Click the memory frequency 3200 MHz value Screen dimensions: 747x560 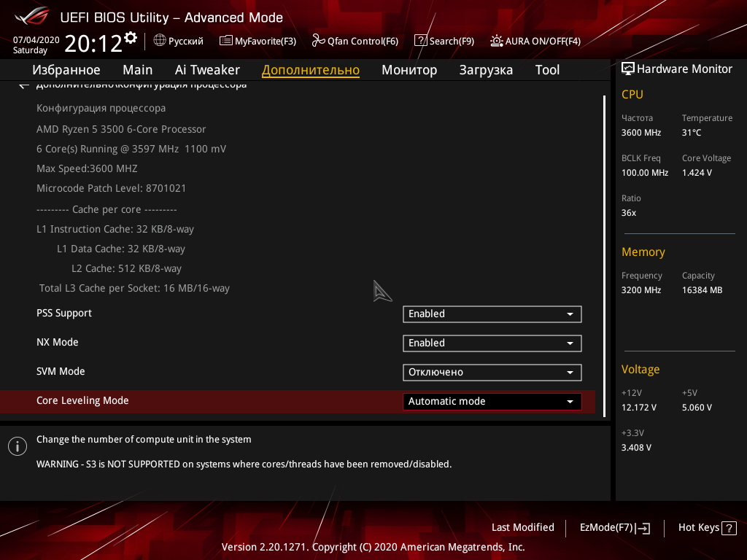640,290
